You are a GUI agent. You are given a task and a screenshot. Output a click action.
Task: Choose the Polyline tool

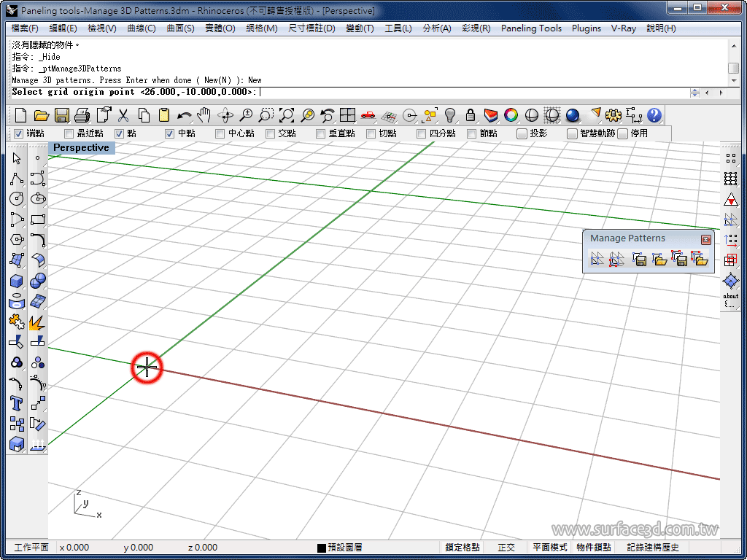point(17,179)
